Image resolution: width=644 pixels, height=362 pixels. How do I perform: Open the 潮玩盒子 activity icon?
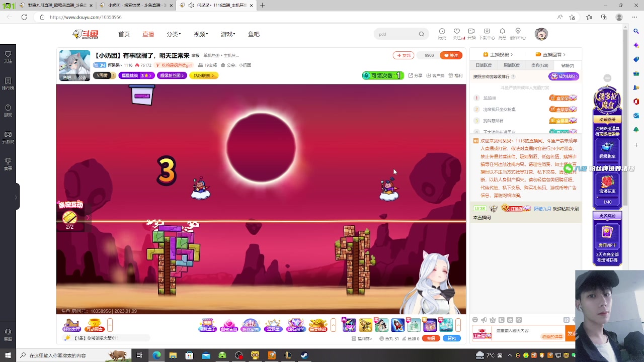(208, 325)
